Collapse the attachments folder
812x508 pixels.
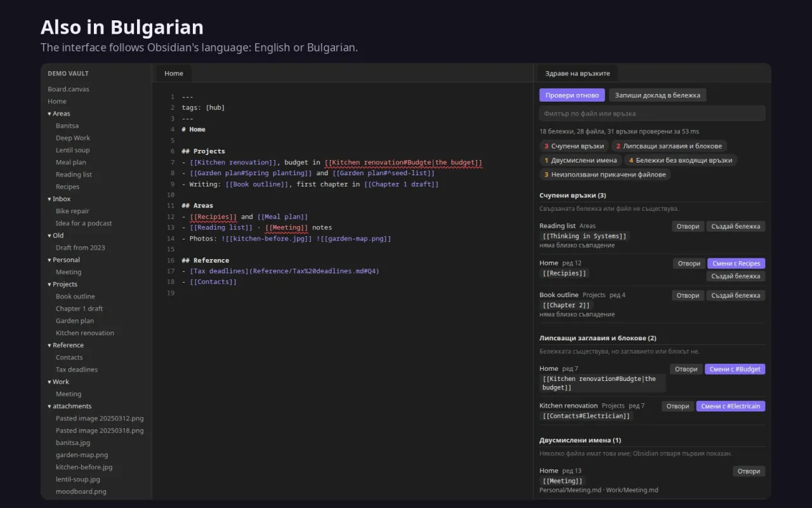[x=69, y=406]
